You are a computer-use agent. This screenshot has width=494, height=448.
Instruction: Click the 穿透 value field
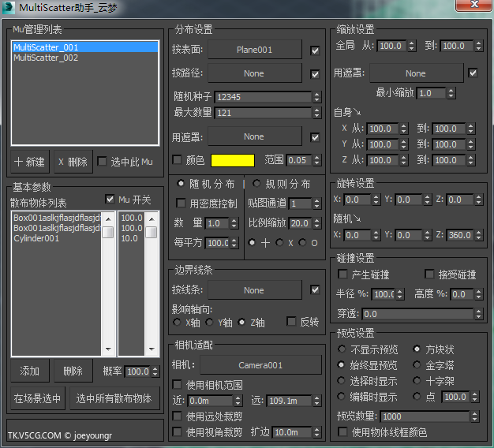[x=417, y=314]
